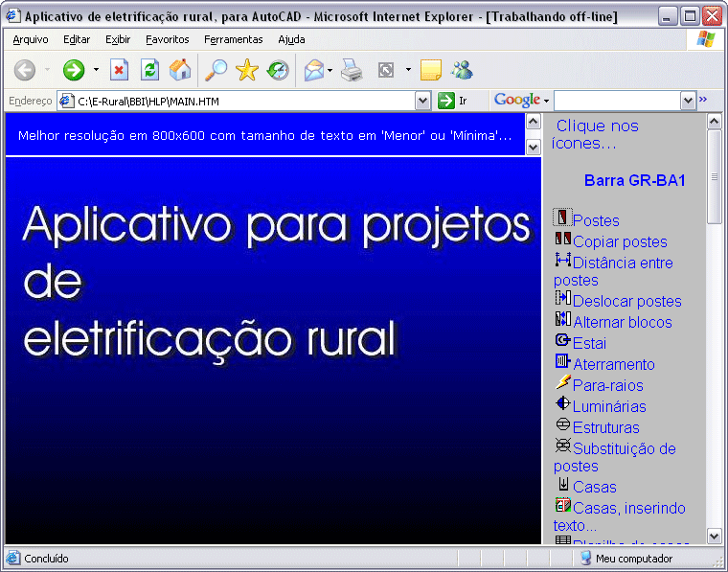This screenshot has height=572, width=728.
Task: Open the Ferramentas menu
Action: pyautogui.click(x=233, y=39)
